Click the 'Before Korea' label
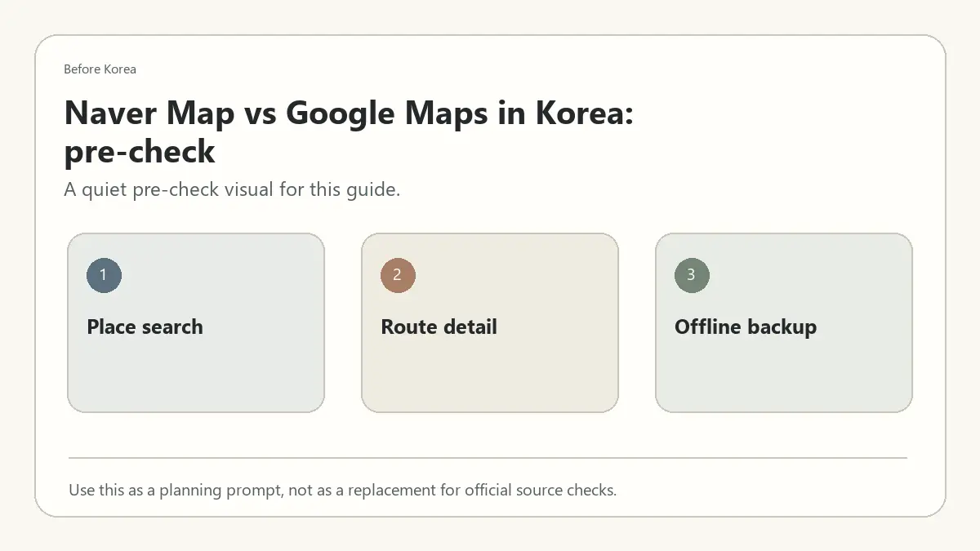The height and width of the screenshot is (551, 980). (100, 69)
